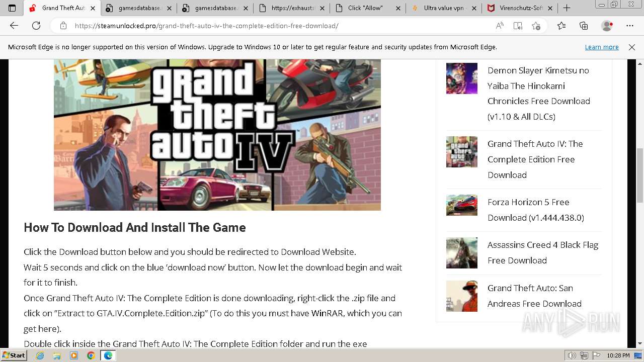
Task: Open Edge Settings and more menu
Action: (x=630, y=26)
